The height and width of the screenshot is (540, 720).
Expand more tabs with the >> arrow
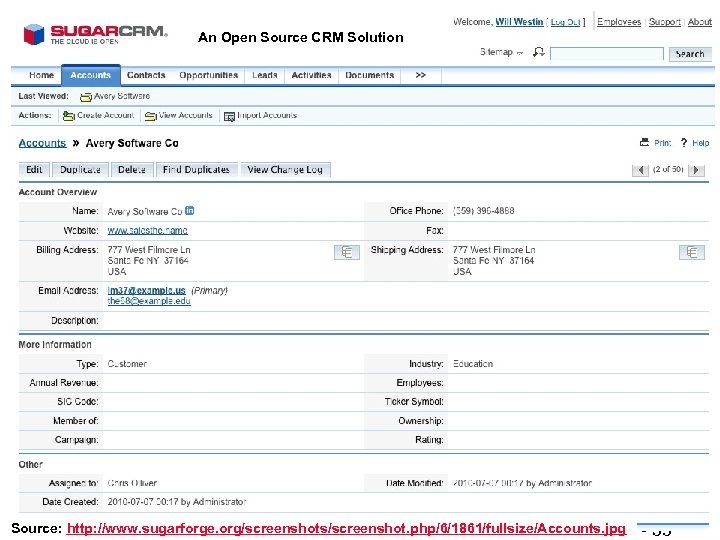pos(421,75)
